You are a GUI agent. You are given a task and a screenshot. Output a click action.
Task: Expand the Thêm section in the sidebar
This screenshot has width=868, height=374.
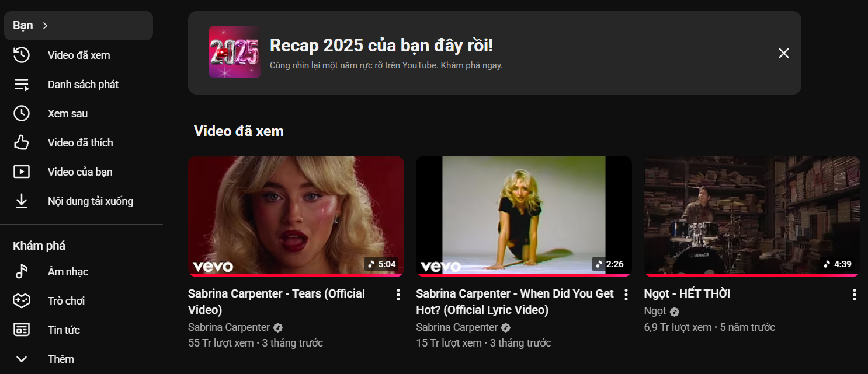[x=22, y=359]
